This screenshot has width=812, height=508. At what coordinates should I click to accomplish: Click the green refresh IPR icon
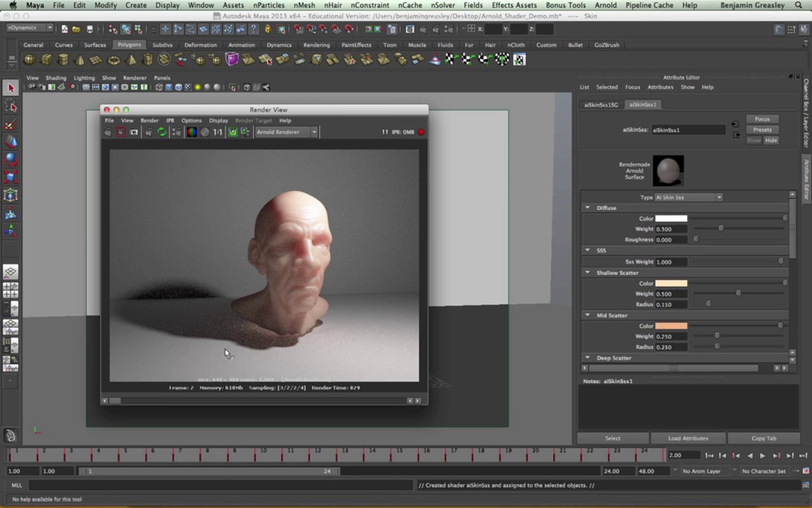coord(162,132)
